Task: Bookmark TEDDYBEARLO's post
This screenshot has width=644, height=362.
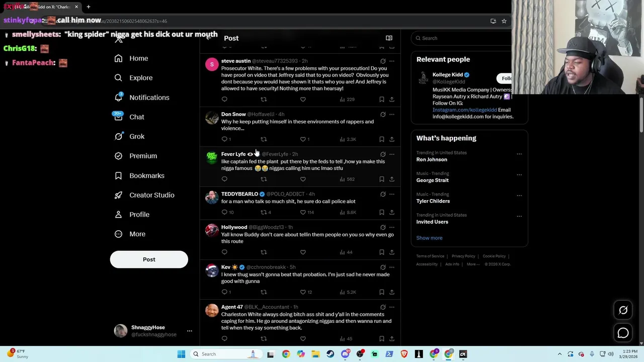Action: 382,212
